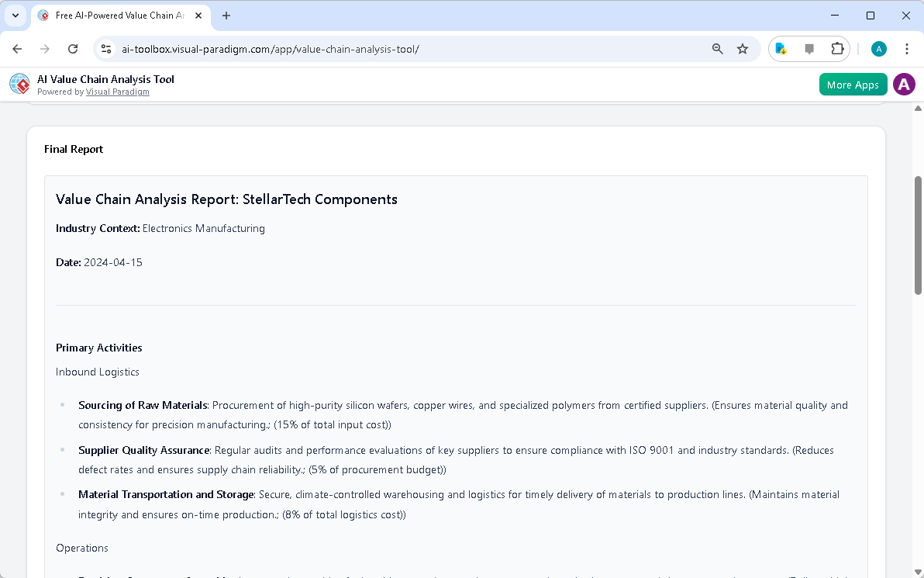Click the More Apps button
The height and width of the screenshot is (578, 924).
(x=853, y=84)
